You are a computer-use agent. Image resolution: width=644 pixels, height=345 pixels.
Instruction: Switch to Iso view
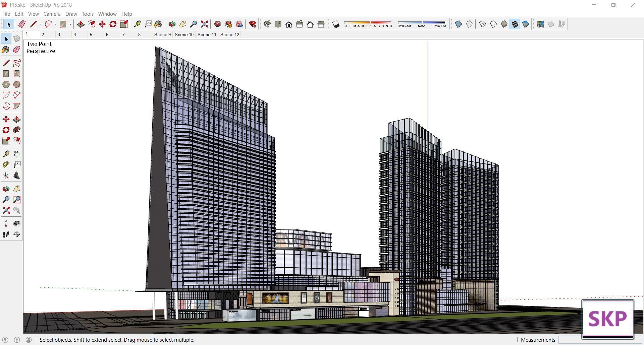click(267, 24)
